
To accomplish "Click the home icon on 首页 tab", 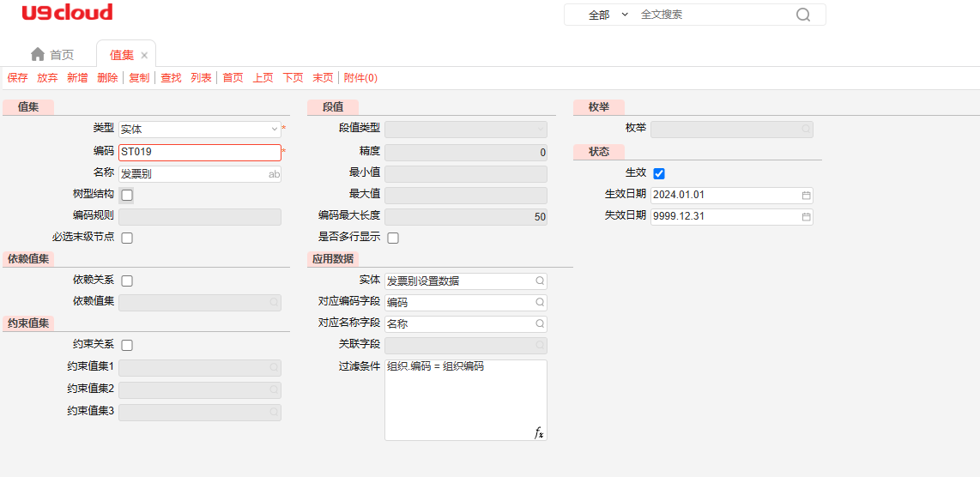I will click(x=38, y=55).
